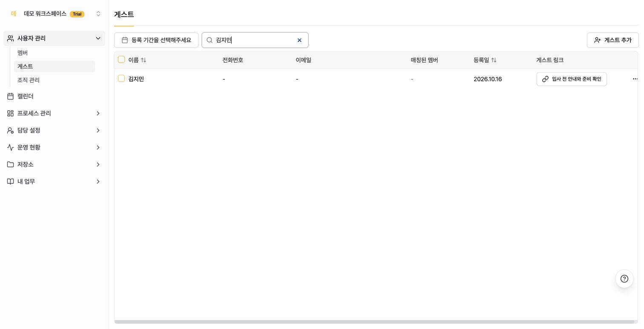Click the 2026.10.16 registration date
The width and height of the screenshot is (644, 329).
pos(488,79)
